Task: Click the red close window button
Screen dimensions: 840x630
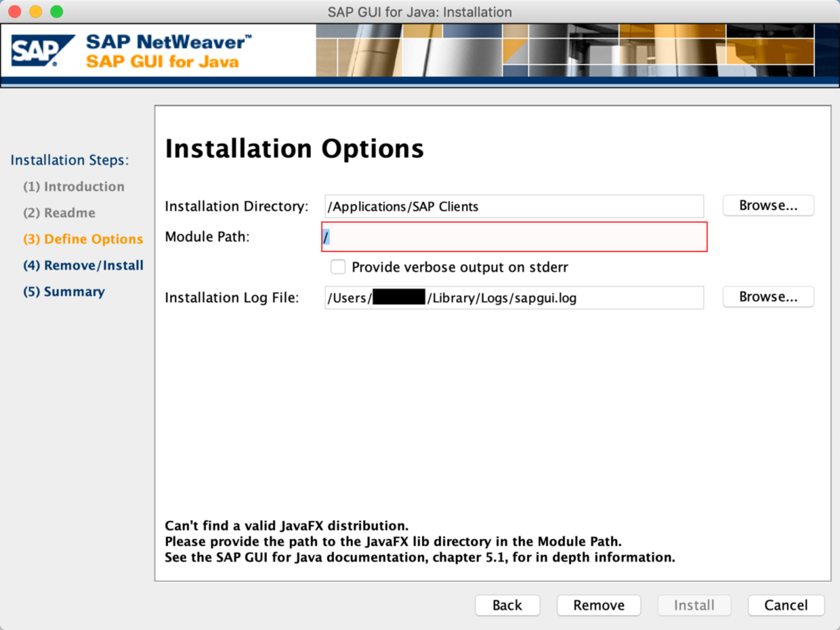Action: pos(15,12)
